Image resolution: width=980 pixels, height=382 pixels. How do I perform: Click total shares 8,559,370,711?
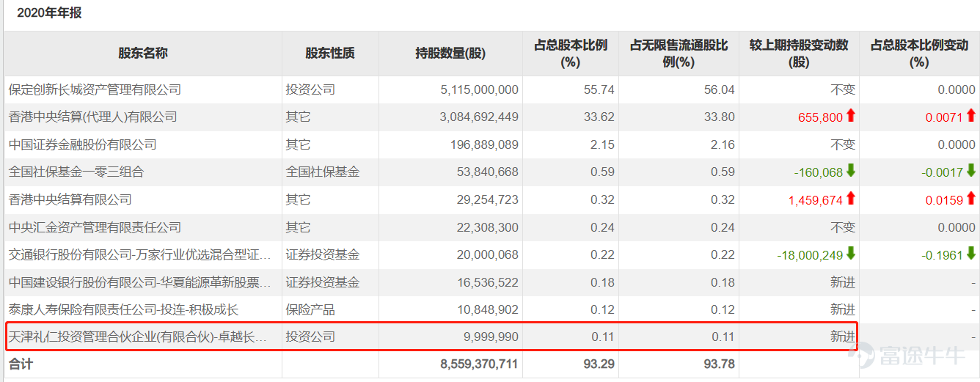click(480, 364)
